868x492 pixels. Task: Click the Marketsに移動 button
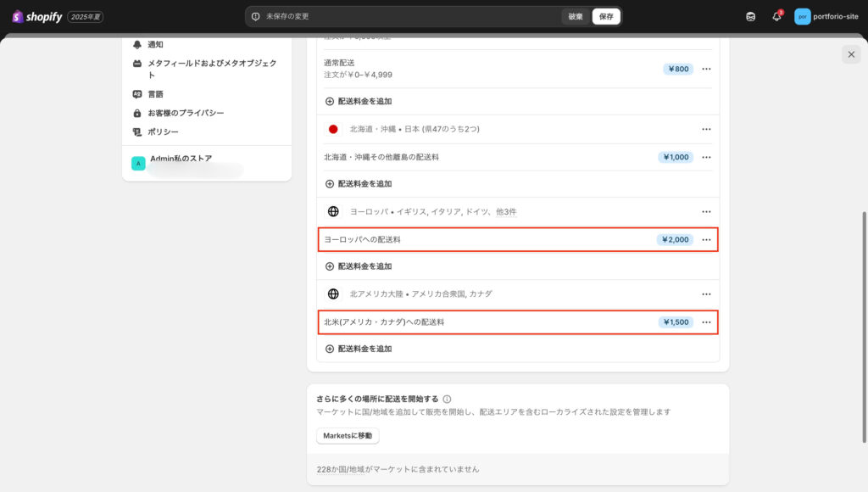coord(348,436)
